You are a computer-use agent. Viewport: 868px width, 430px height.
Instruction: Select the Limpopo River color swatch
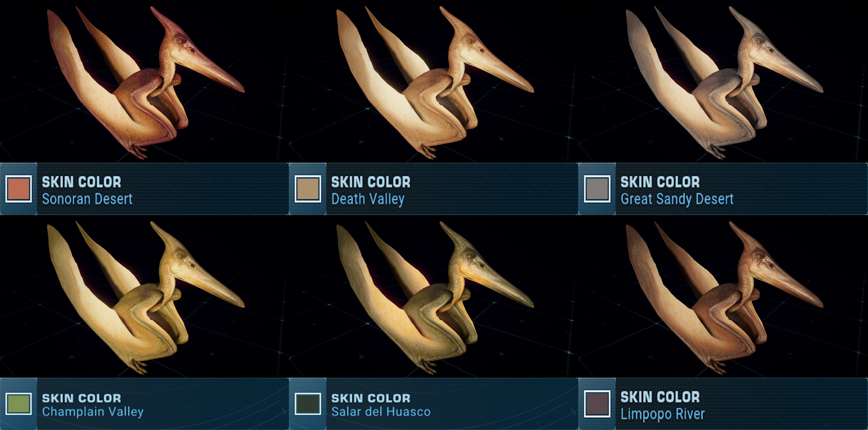click(597, 404)
